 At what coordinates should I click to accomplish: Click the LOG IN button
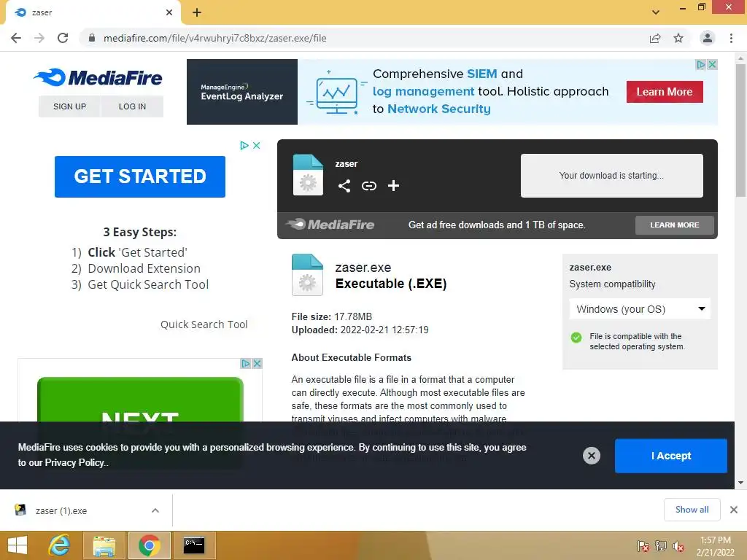pyautogui.click(x=133, y=106)
